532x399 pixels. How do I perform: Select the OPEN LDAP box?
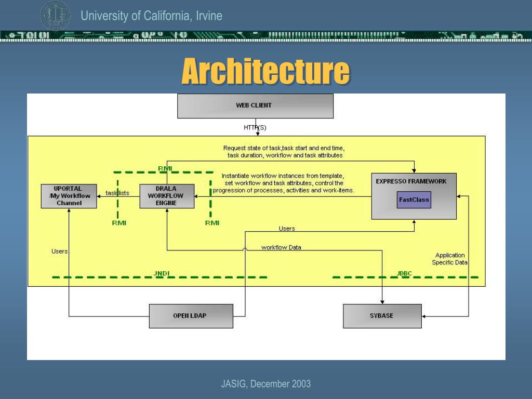pos(191,316)
